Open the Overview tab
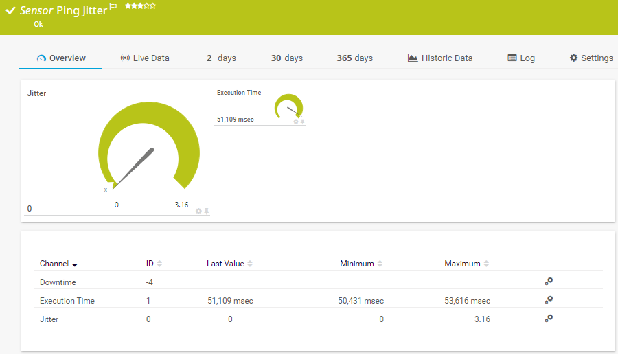 click(60, 58)
